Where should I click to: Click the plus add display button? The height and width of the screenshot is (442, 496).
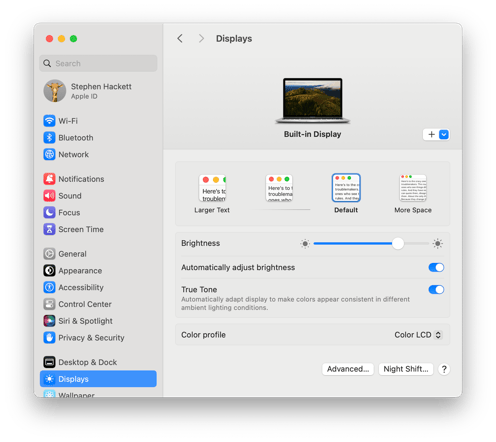click(x=431, y=134)
